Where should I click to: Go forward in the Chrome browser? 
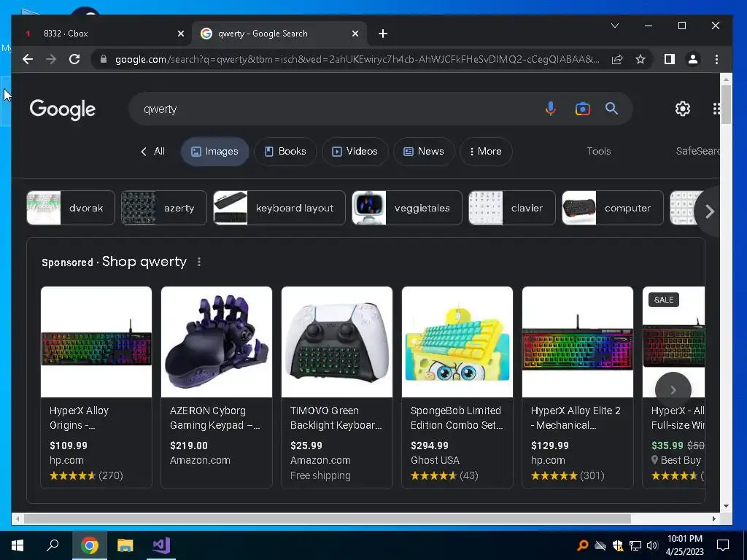51,59
